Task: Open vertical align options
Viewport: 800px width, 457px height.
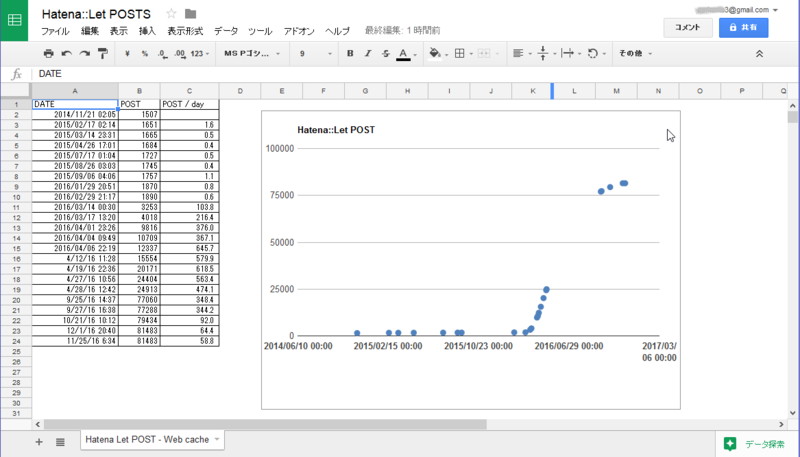Action: (x=546, y=54)
